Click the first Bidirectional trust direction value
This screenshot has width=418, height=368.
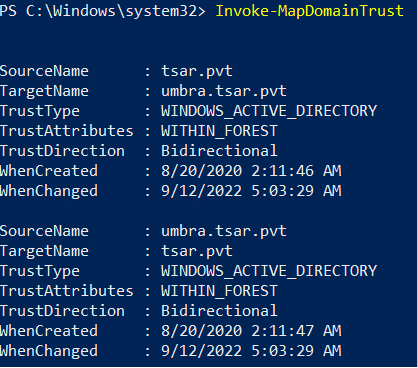(x=219, y=151)
